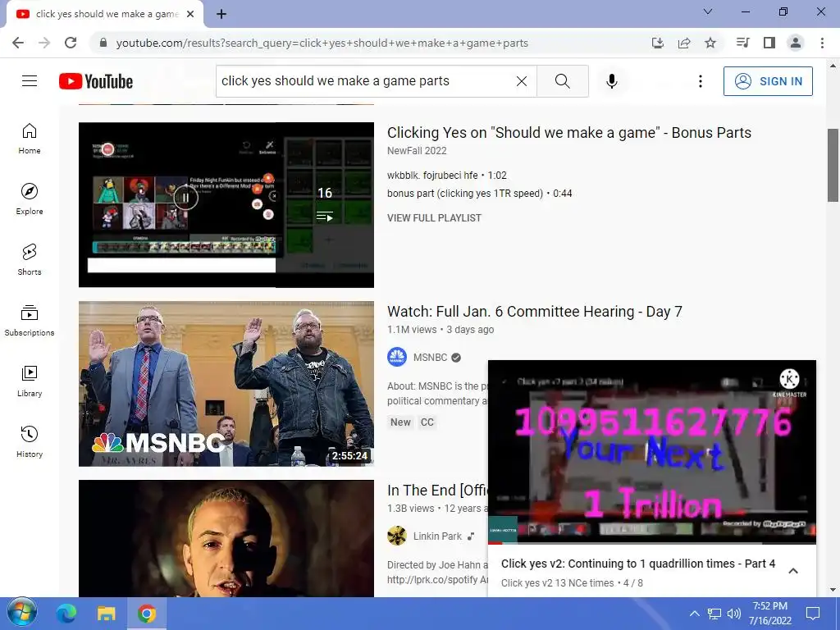
Task: Clear the search query with X
Action: pos(521,81)
